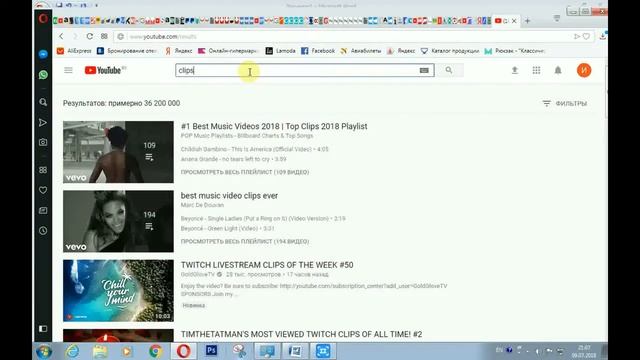Open the Авиабилеты bookmark
This screenshot has height=360, width=640.
(x=360, y=51)
